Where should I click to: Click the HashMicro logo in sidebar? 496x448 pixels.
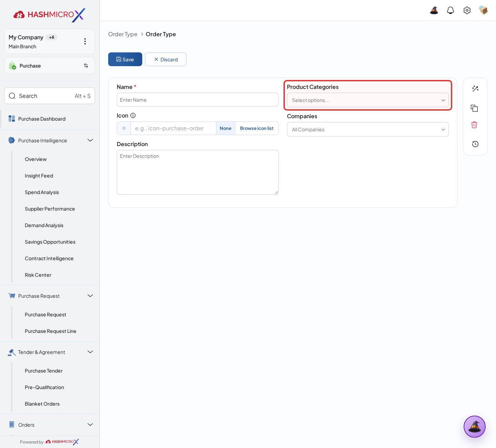point(50,14)
